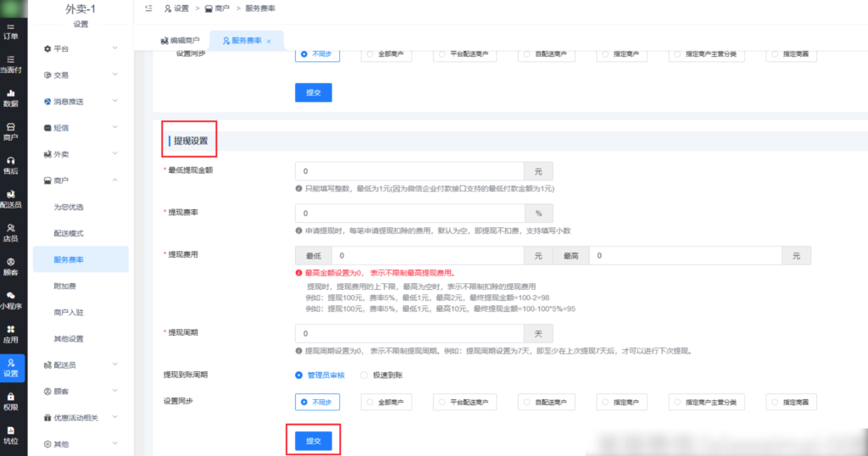This screenshot has height=456, width=868.
Task: Open 配送模式 from the 商户 submenu
Action: [x=69, y=233]
